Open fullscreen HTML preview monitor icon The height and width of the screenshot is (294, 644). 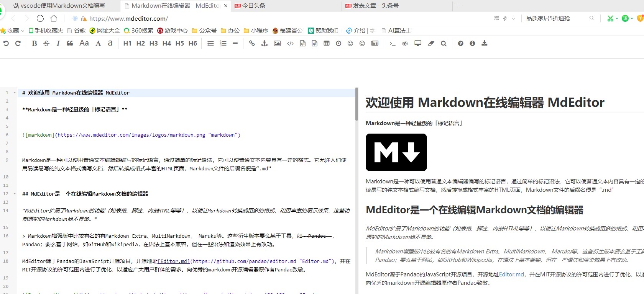point(418,44)
